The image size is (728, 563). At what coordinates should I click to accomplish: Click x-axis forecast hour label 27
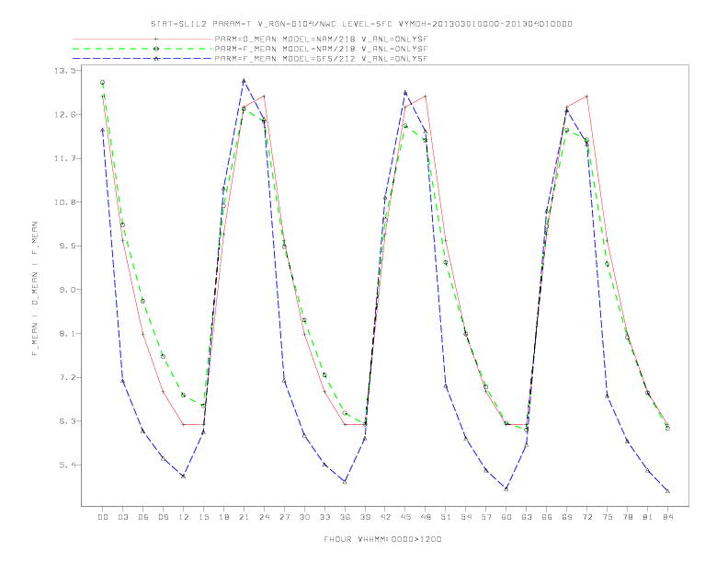284,517
